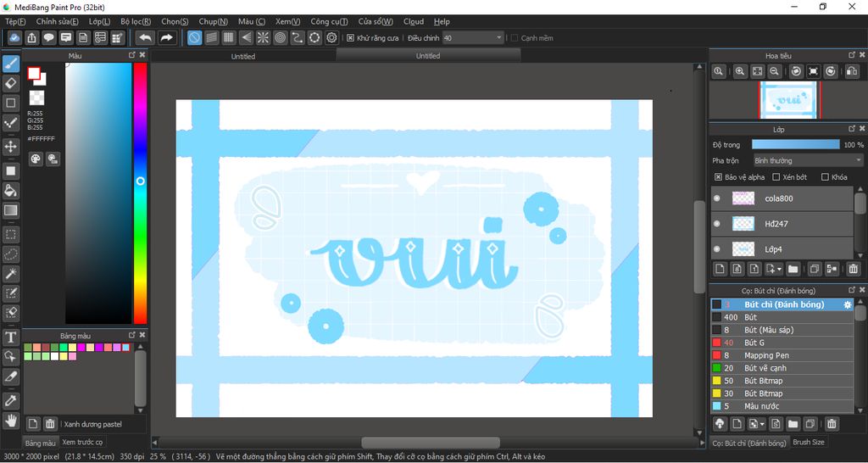Select the Text tool

11,337
